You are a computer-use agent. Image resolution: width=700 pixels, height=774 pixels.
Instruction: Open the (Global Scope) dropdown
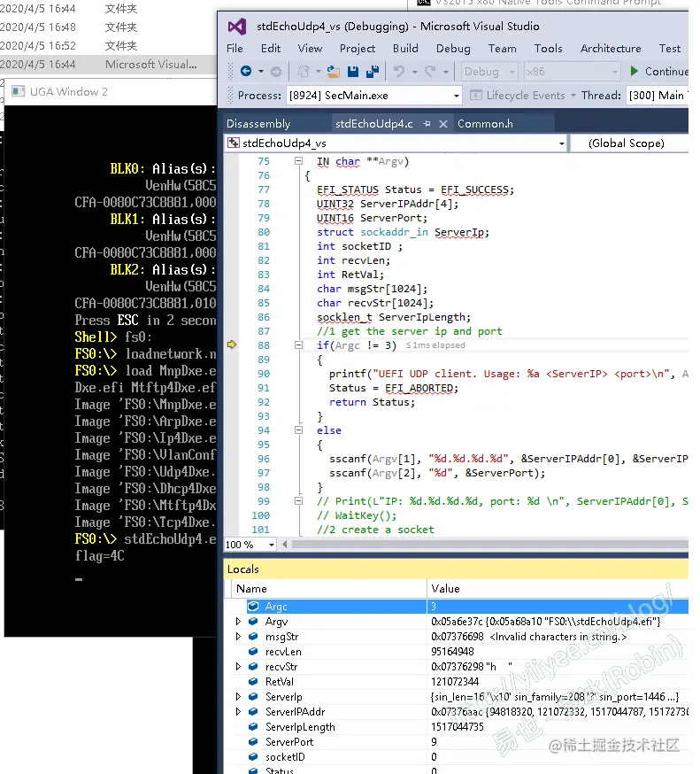pyautogui.click(x=629, y=143)
